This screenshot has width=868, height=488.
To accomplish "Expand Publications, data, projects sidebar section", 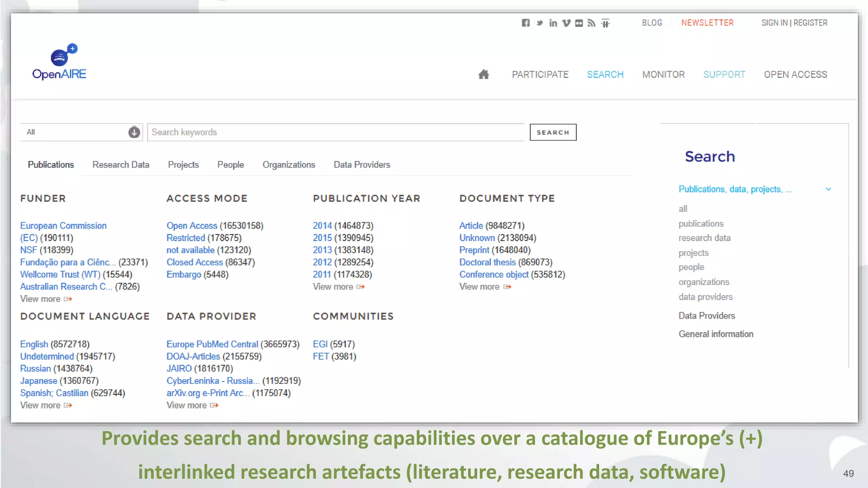I will [x=735, y=189].
